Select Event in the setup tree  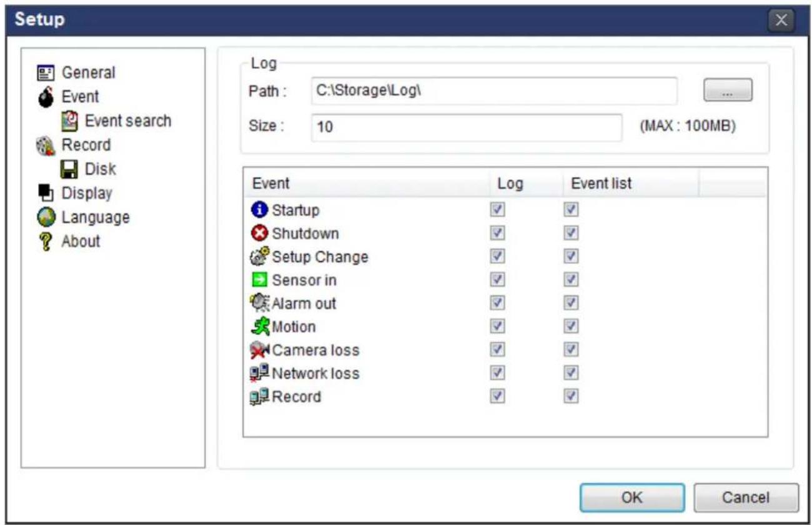click(x=80, y=97)
